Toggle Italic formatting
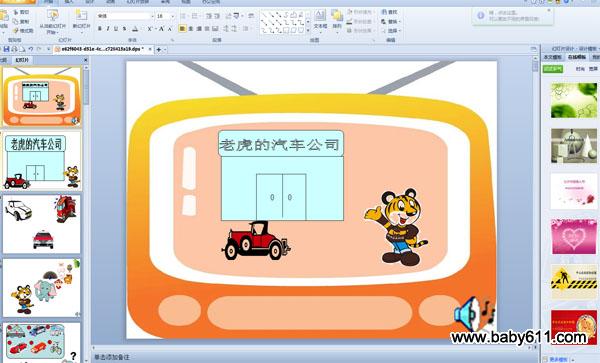The width and height of the screenshot is (600, 363). (108, 29)
